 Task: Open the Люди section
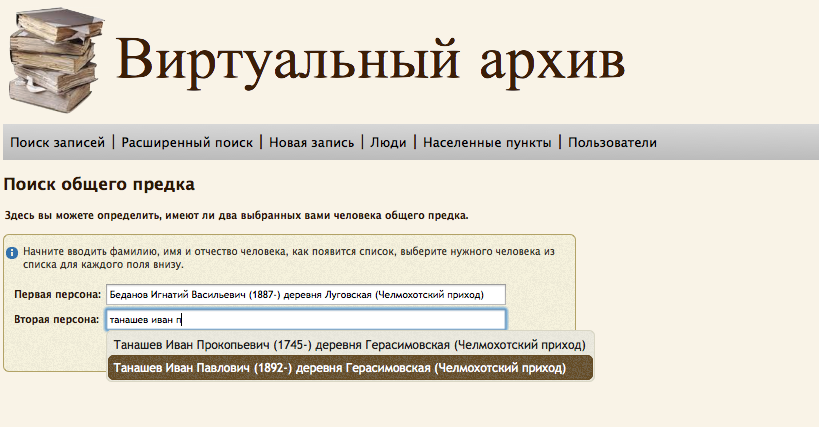point(388,143)
